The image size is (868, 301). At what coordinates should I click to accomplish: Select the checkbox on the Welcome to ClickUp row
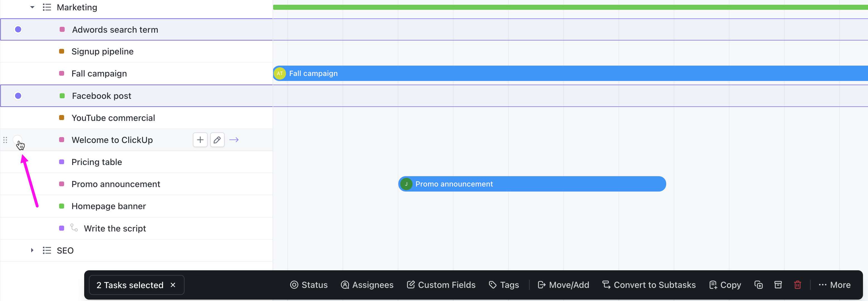coord(18,139)
